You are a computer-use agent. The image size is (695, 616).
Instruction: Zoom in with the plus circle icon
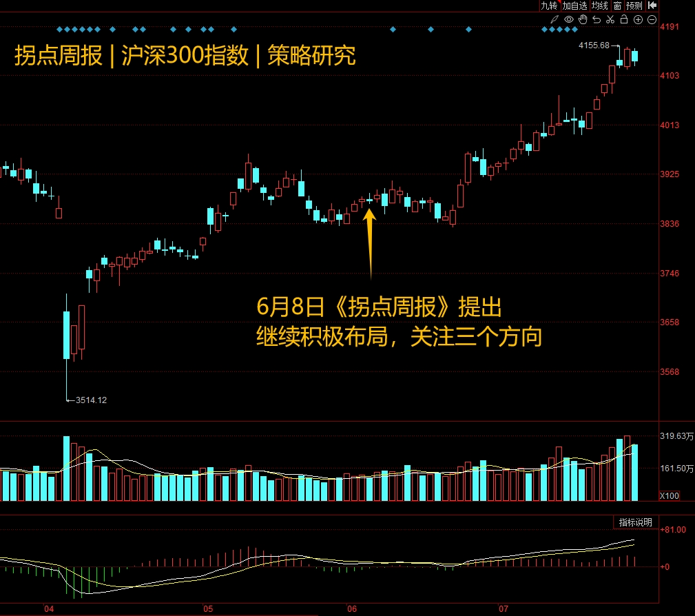tap(638, 19)
